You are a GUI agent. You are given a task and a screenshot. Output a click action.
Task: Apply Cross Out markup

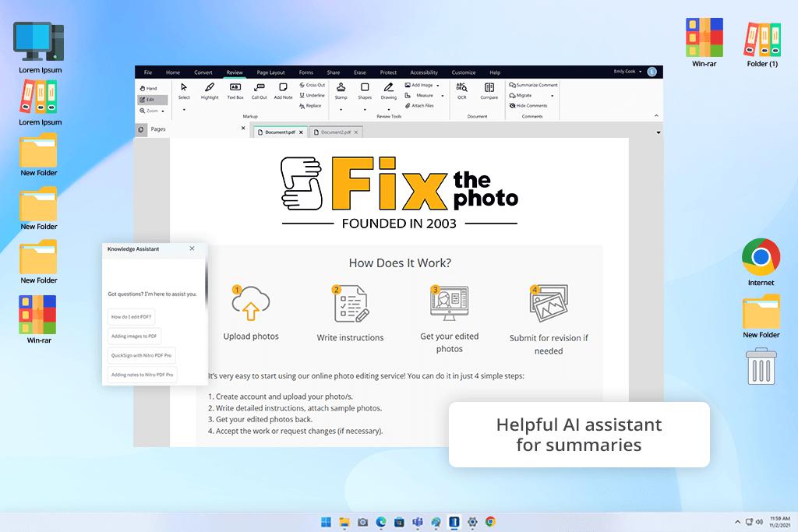[x=312, y=85]
